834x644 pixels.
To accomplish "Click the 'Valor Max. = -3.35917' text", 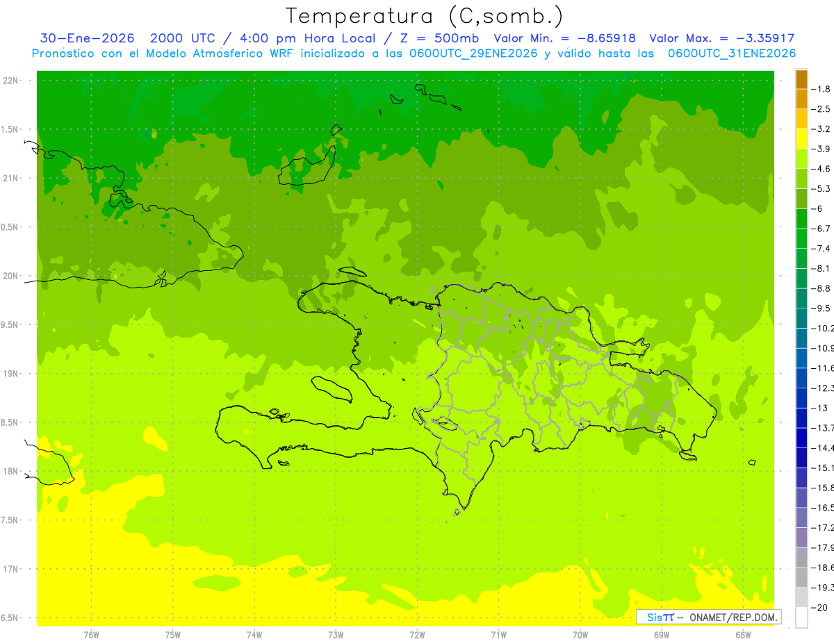I will [x=722, y=38].
